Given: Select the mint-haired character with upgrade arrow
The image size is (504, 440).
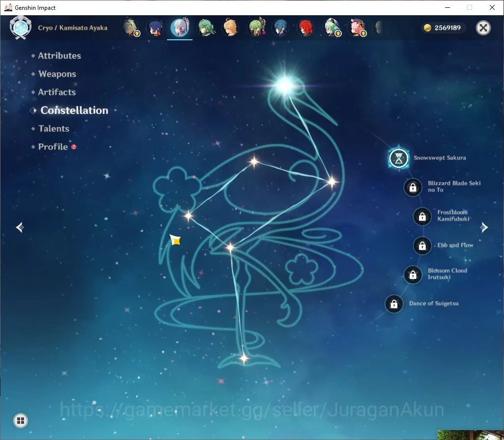Looking at the screenshot, I should (333, 28).
